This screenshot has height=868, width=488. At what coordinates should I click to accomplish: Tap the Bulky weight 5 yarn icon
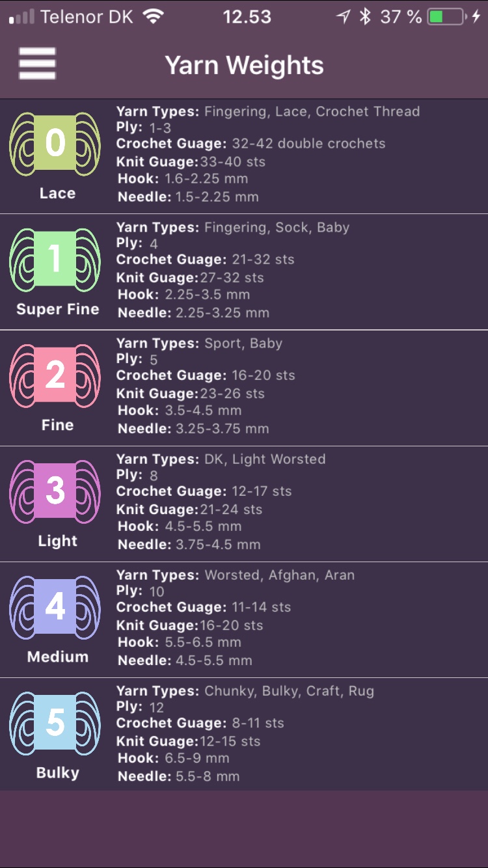pos(55,723)
